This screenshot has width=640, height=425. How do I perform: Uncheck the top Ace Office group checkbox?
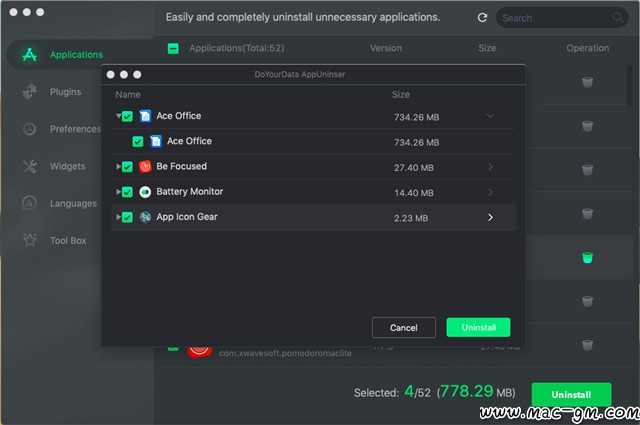click(127, 117)
